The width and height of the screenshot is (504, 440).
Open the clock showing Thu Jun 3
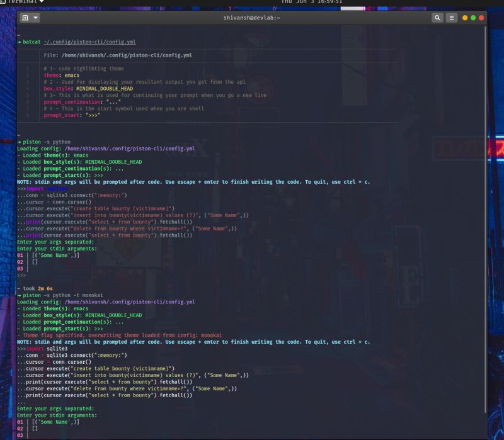click(312, 2)
